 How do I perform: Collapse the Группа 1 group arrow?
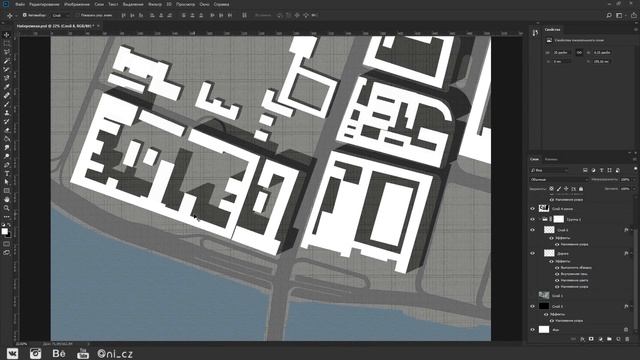coord(539,219)
